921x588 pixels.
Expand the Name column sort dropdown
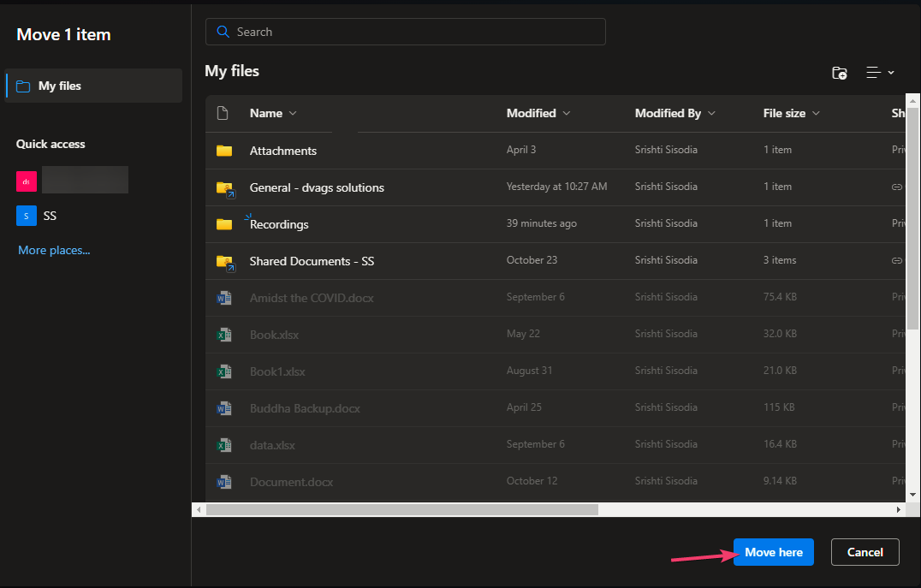click(293, 113)
